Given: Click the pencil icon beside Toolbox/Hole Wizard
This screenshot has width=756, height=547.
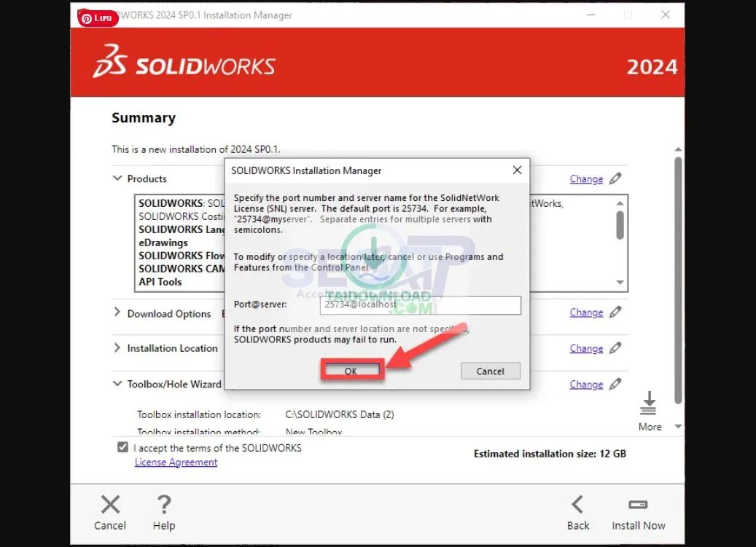Looking at the screenshot, I should 615,384.
